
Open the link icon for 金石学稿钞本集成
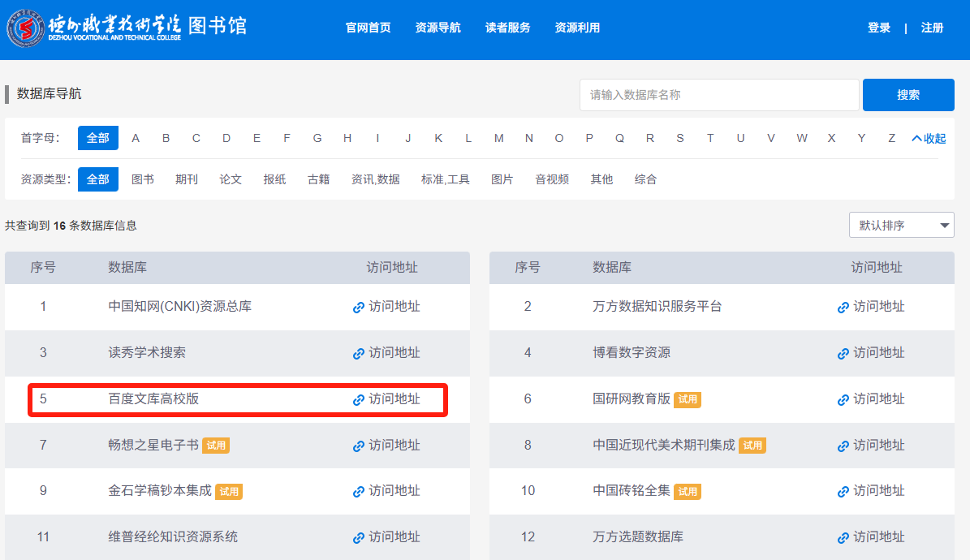[358, 492]
